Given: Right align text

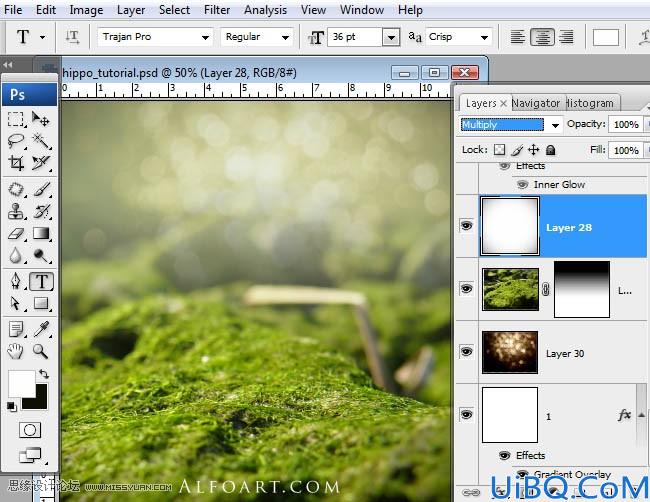Looking at the screenshot, I should point(566,37).
